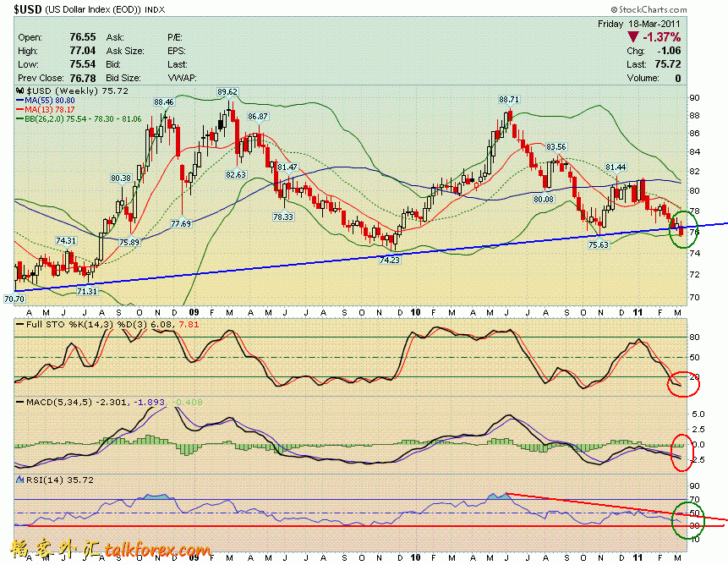Click the INDX exchange label
Screen dimensions: 728x565
pos(155,10)
